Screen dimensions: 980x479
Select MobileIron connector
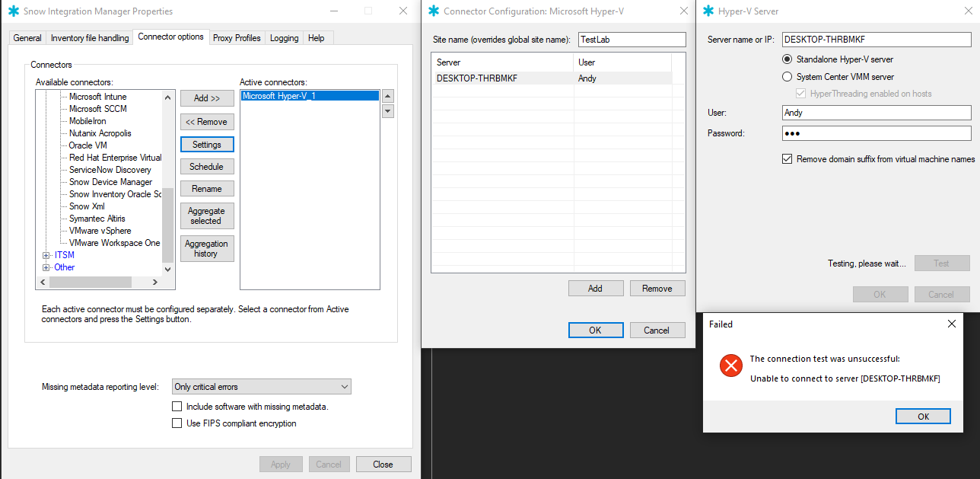tap(87, 121)
